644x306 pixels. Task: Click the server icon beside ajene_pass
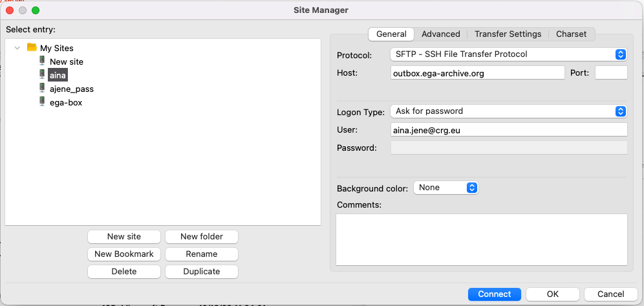(42, 89)
